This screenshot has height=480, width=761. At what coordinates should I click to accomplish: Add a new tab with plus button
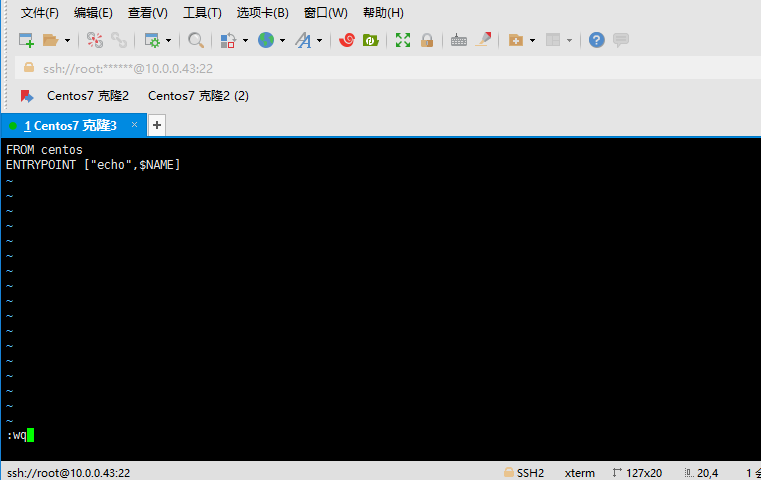coord(157,125)
